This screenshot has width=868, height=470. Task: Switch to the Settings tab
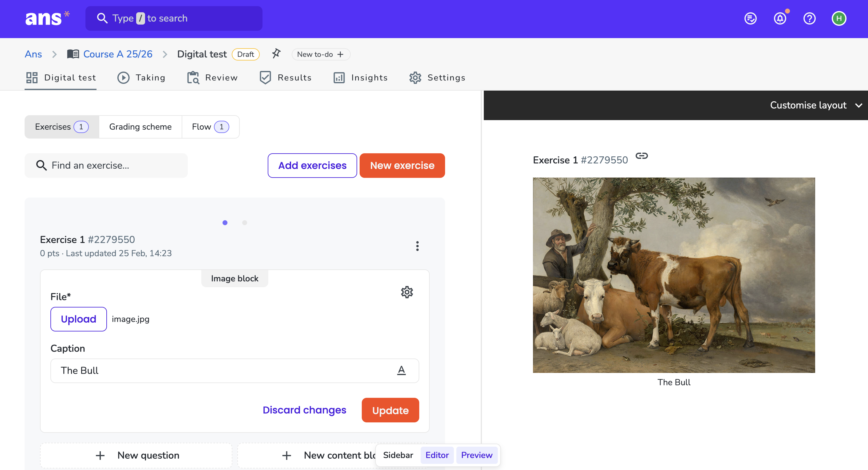point(437,78)
